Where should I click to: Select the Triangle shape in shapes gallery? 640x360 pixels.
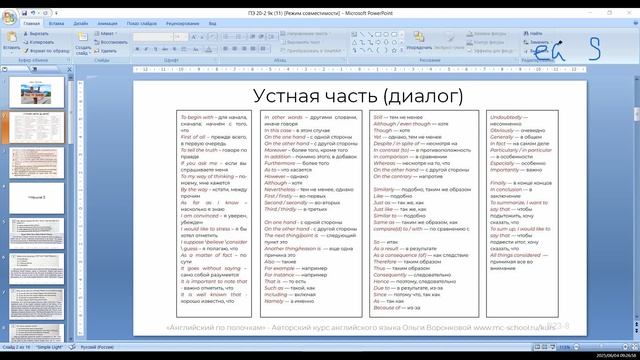coord(354,42)
